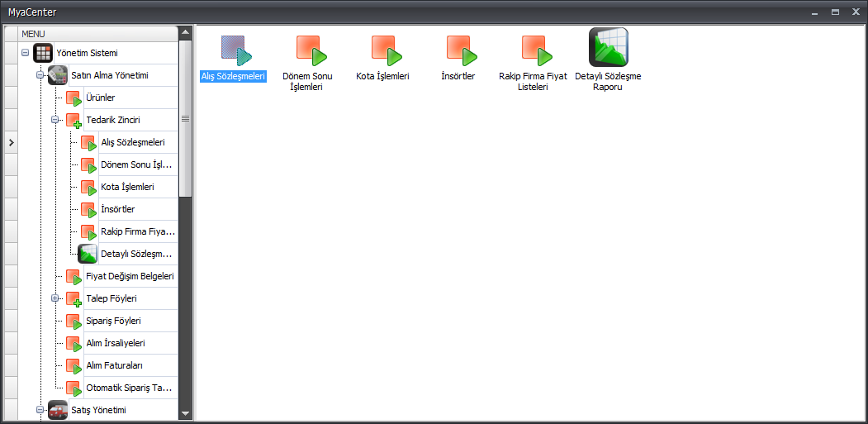
Task: Click İnsörtler icon in tree menu
Action: click(x=88, y=210)
